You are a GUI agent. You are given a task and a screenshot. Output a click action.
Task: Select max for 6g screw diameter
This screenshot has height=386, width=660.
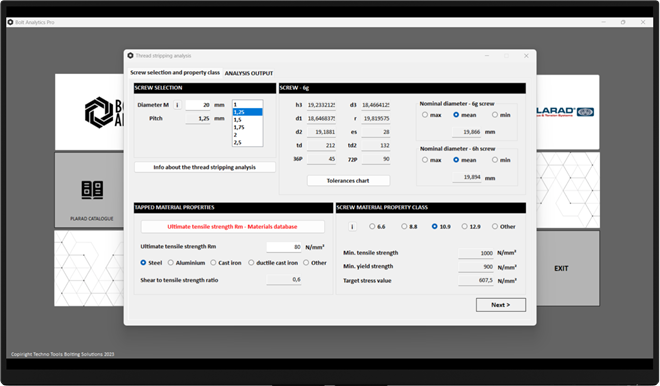click(x=425, y=114)
